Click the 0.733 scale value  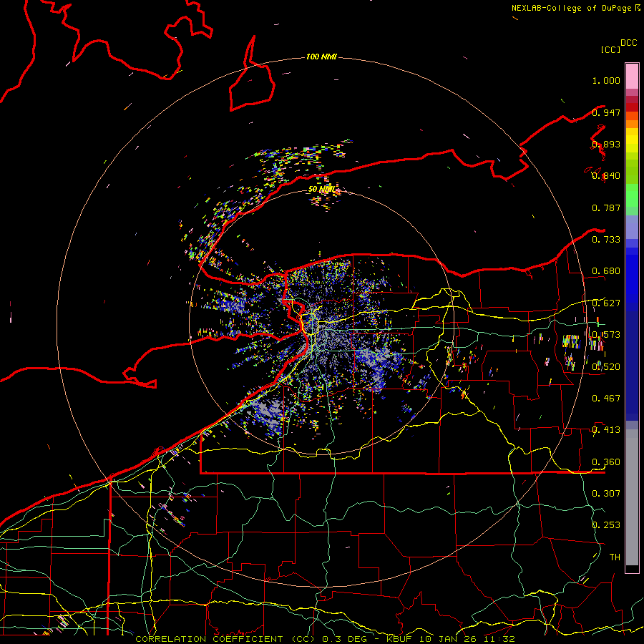click(x=606, y=240)
